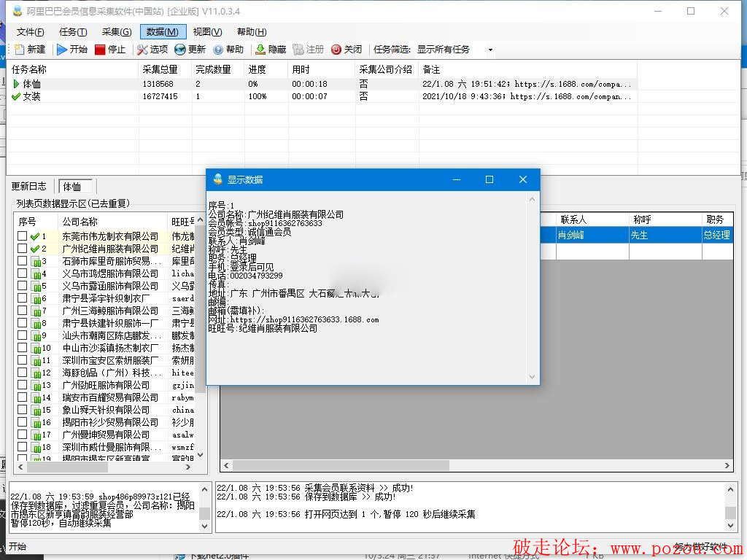Close the 显示数据 dialog window

[522, 179]
